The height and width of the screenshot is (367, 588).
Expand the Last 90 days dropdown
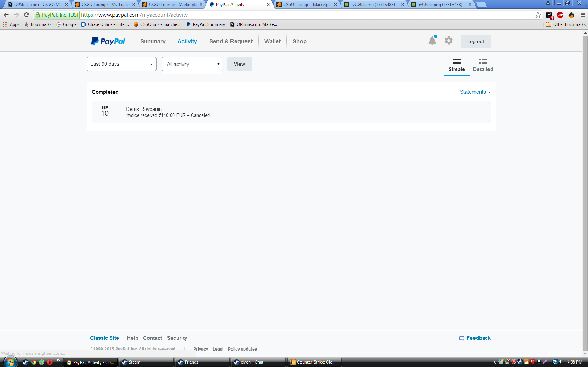tap(121, 64)
